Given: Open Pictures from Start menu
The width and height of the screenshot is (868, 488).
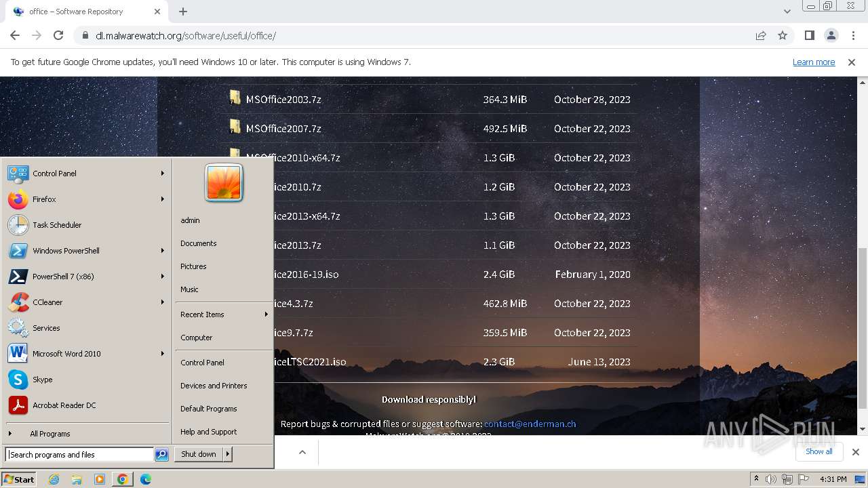Looking at the screenshot, I should 193,266.
